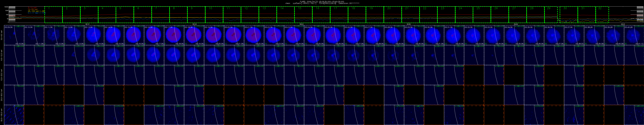The width and height of the screenshot is (644, 125).
Task: Open the 3-6 keV image at 05:26:36
Action: tap(354, 35)
